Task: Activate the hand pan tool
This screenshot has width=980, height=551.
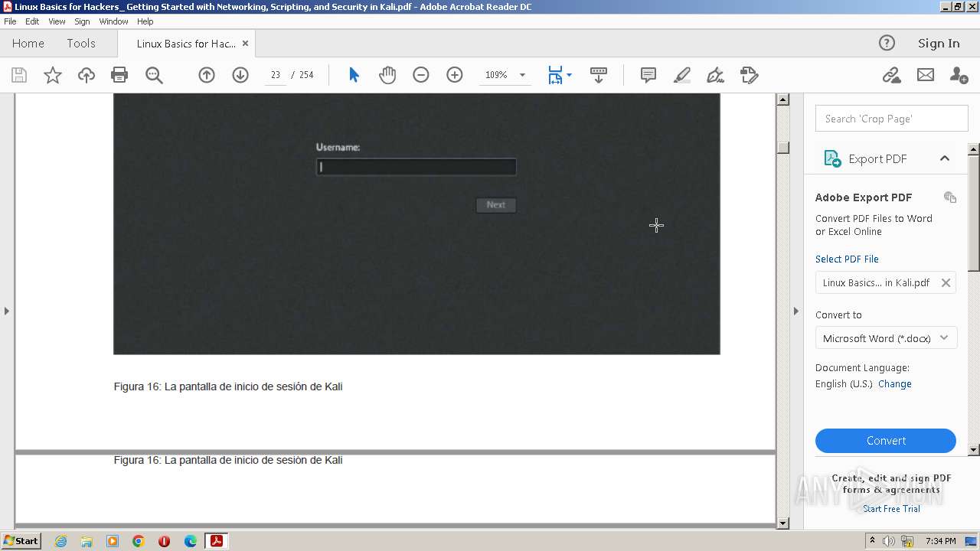Action: pyautogui.click(x=387, y=75)
